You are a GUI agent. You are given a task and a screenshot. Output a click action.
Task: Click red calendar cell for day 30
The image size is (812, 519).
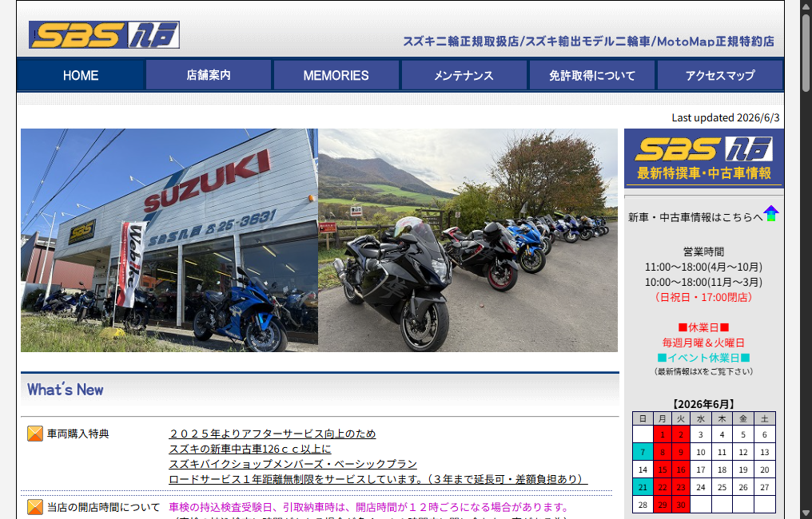point(681,505)
